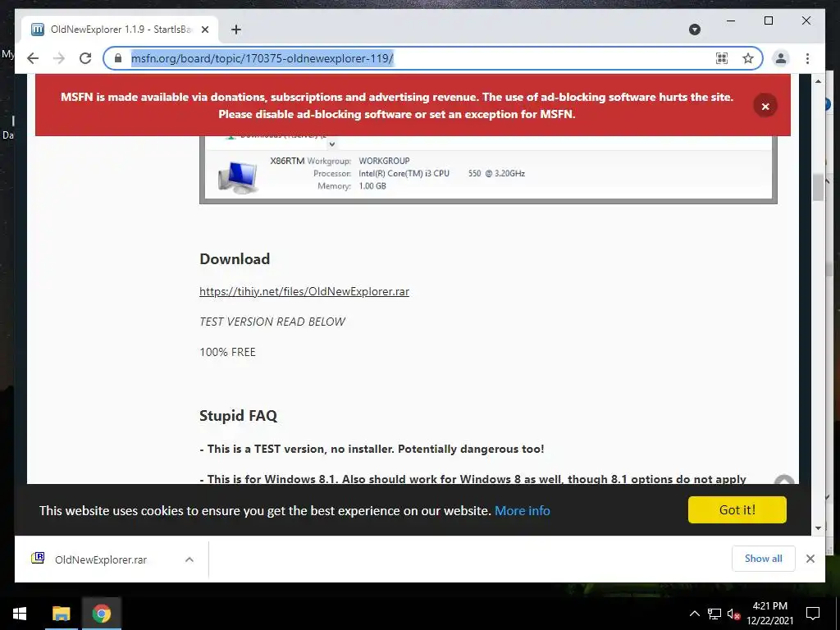Open a new tab with plus button

pyautogui.click(x=236, y=30)
